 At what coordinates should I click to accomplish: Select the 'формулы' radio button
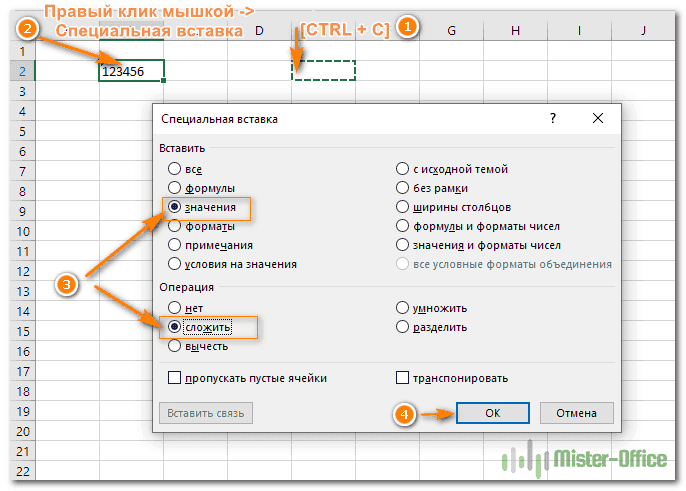pos(176,188)
